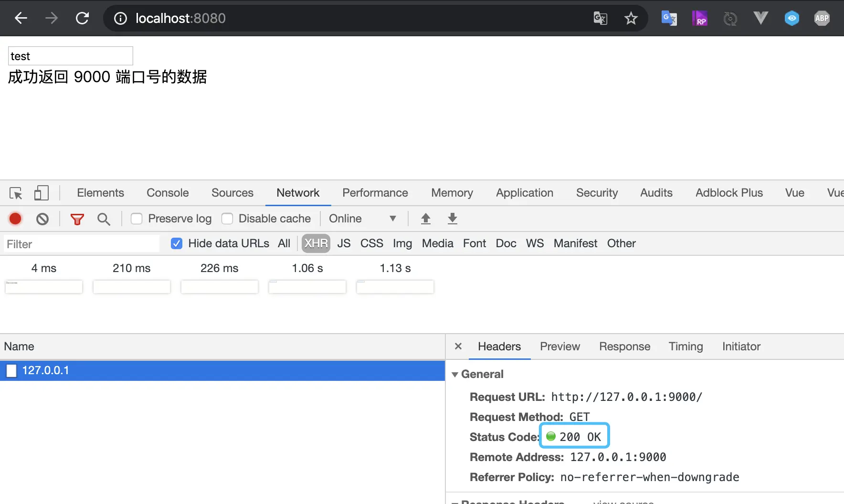844x504 pixels.
Task: Open the Application tab
Action: [525, 193]
